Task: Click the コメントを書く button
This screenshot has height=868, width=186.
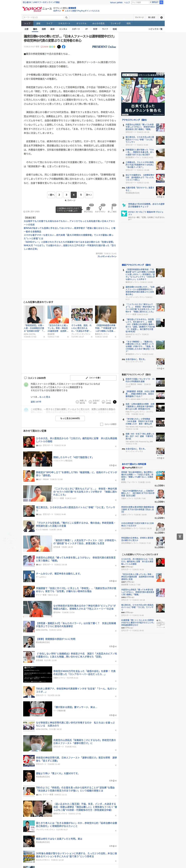Action: [93, 378]
